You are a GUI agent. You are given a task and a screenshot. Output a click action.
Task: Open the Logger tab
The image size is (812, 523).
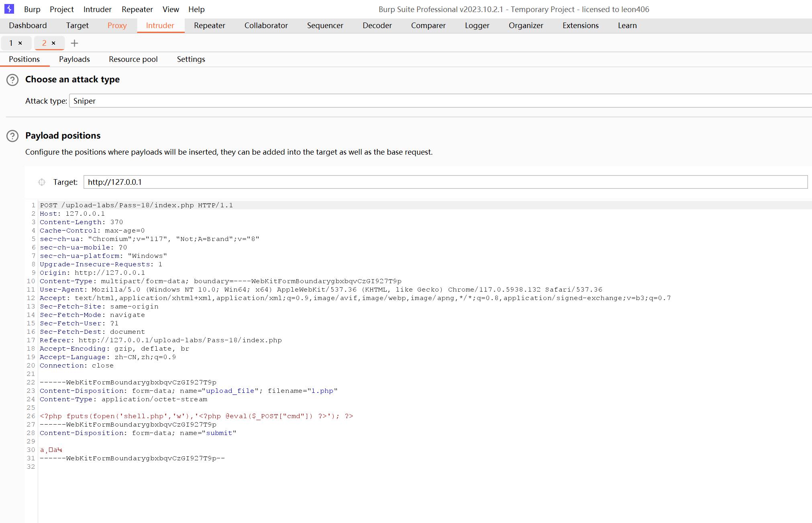coord(477,25)
